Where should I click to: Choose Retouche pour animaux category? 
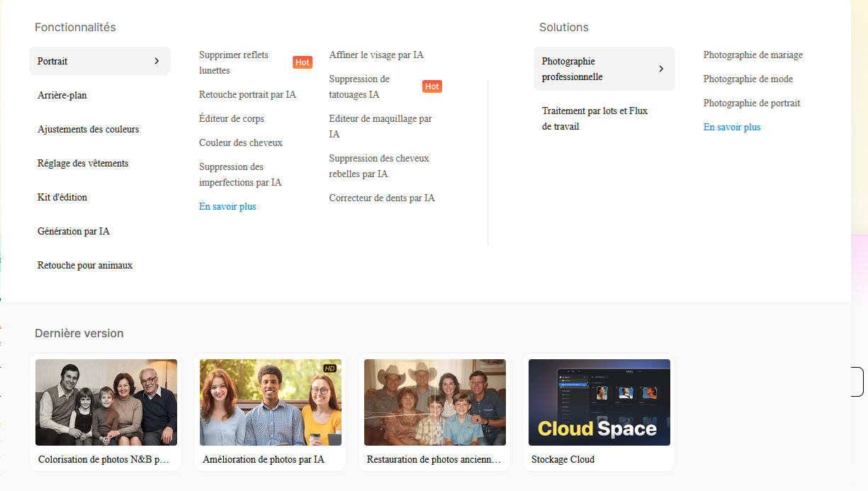[85, 265]
